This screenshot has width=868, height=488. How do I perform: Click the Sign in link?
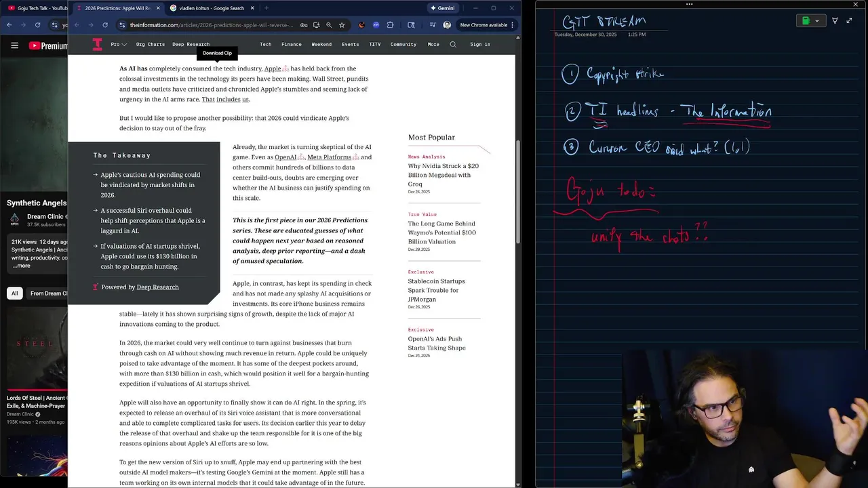[480, 45]
